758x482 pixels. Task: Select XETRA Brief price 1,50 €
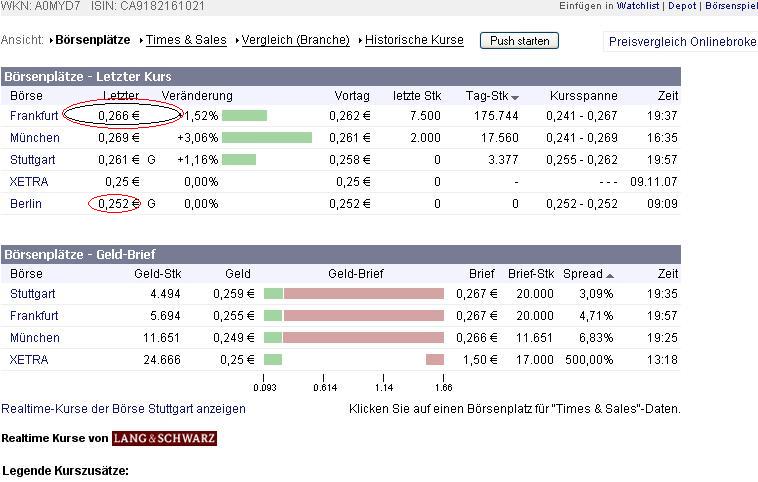pos(480,360)
